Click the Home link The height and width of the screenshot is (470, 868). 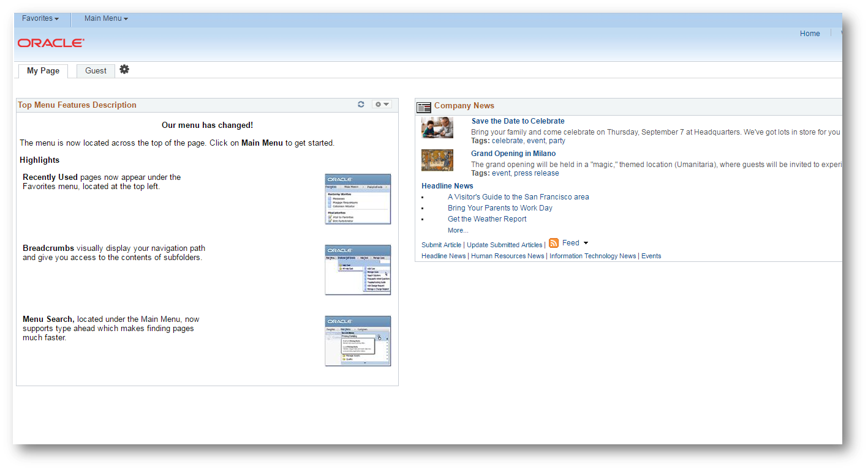coord(809,33)
